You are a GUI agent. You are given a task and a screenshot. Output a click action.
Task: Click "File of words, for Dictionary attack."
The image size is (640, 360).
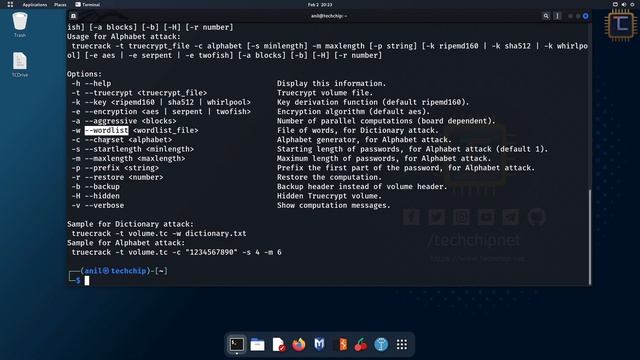pos(358,130)
